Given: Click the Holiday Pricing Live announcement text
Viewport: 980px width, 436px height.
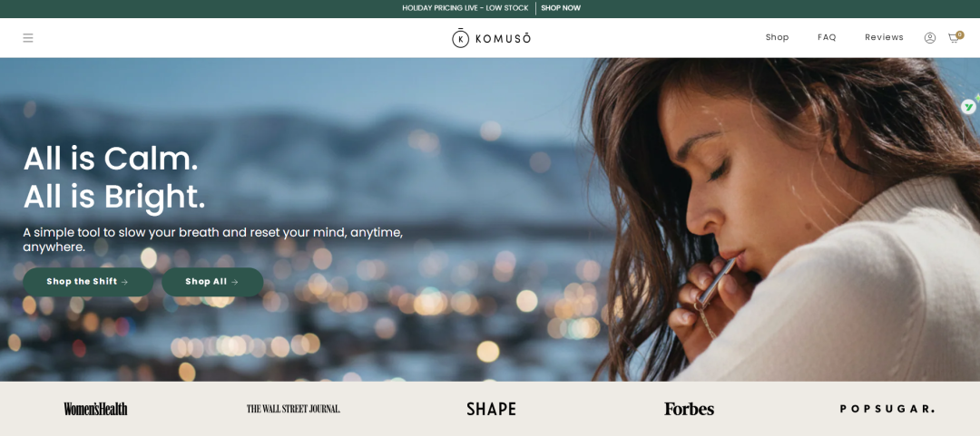Looking at the screenshot, I should (465, 8).
